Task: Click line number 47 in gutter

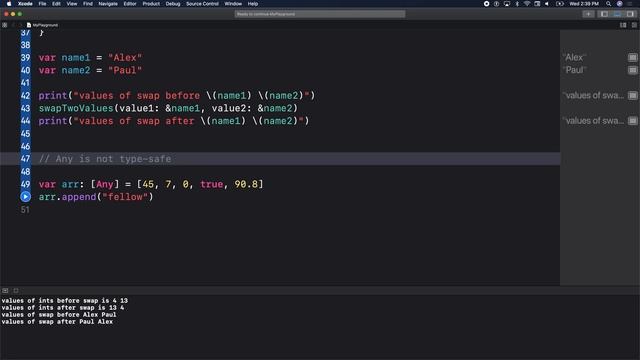Action: point(25,159)
